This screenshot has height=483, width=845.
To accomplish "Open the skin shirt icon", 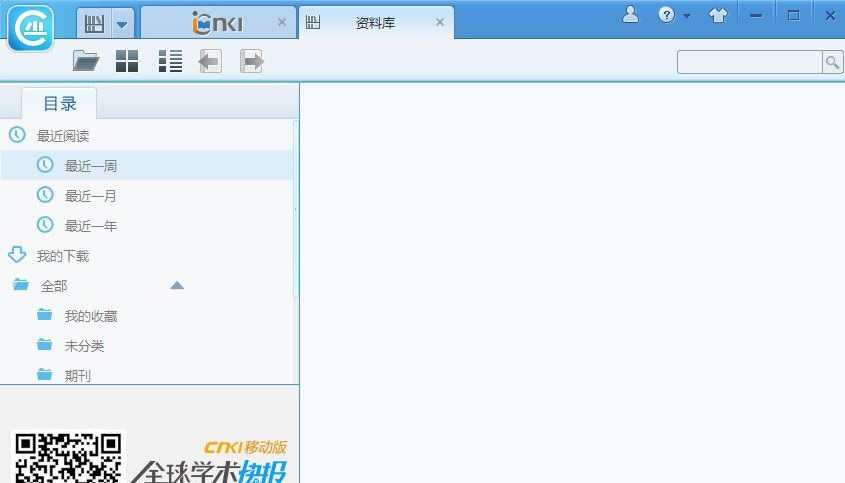I will (718, 15).
